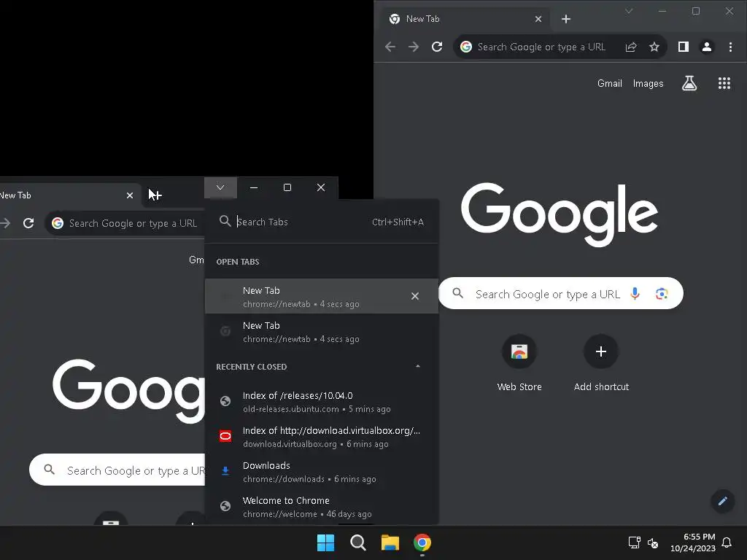Open File Explorer from taskbar

(390, 542)
